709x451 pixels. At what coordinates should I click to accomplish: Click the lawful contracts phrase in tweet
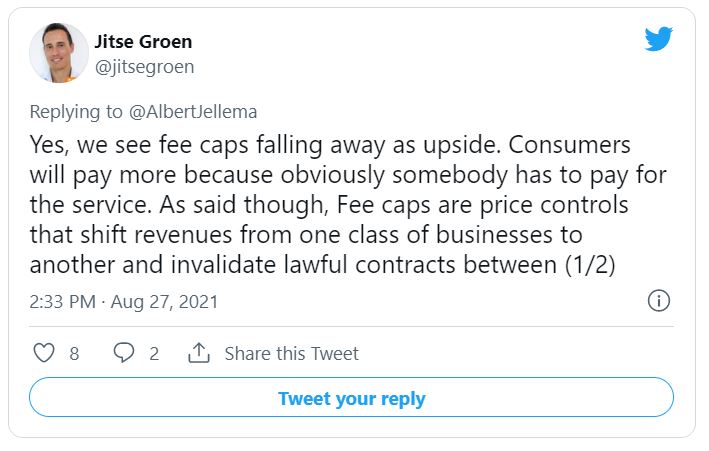pos(370,265)
